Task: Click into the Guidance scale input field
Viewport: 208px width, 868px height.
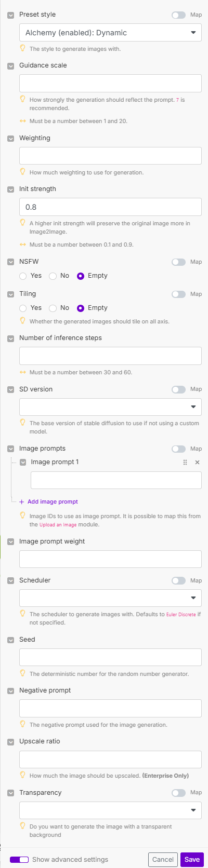Action: [110, 84]
